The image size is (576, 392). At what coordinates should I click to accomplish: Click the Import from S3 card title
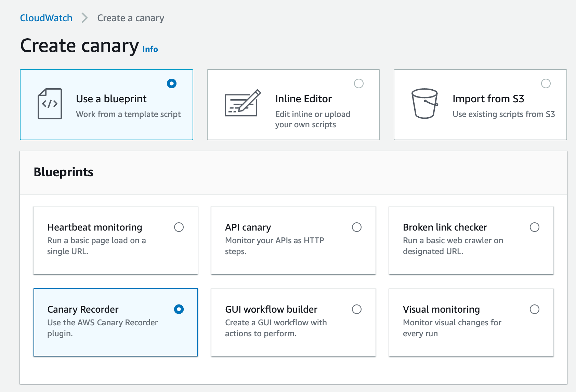coord(488,99)
